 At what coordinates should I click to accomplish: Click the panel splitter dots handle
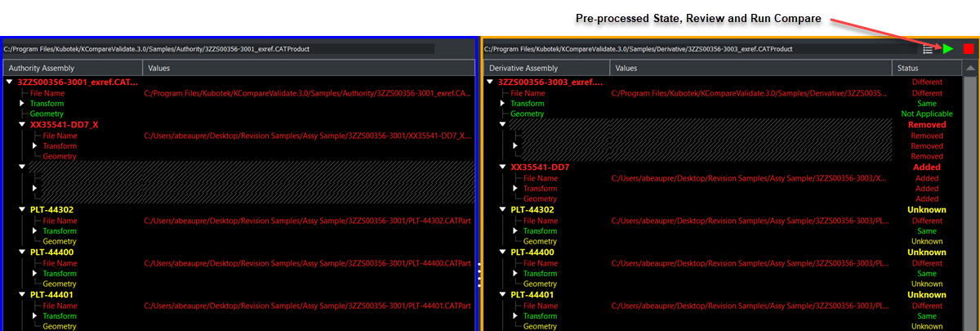coord(479,273)
